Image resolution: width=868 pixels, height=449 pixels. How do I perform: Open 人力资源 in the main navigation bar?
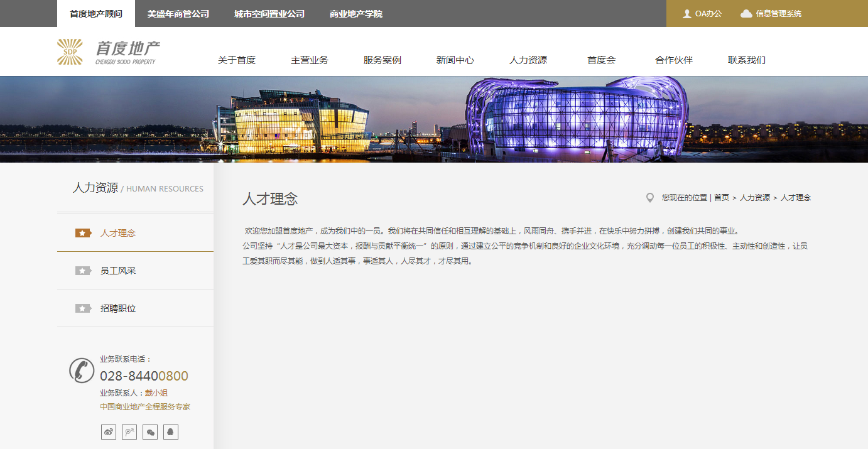coord(528,60)
